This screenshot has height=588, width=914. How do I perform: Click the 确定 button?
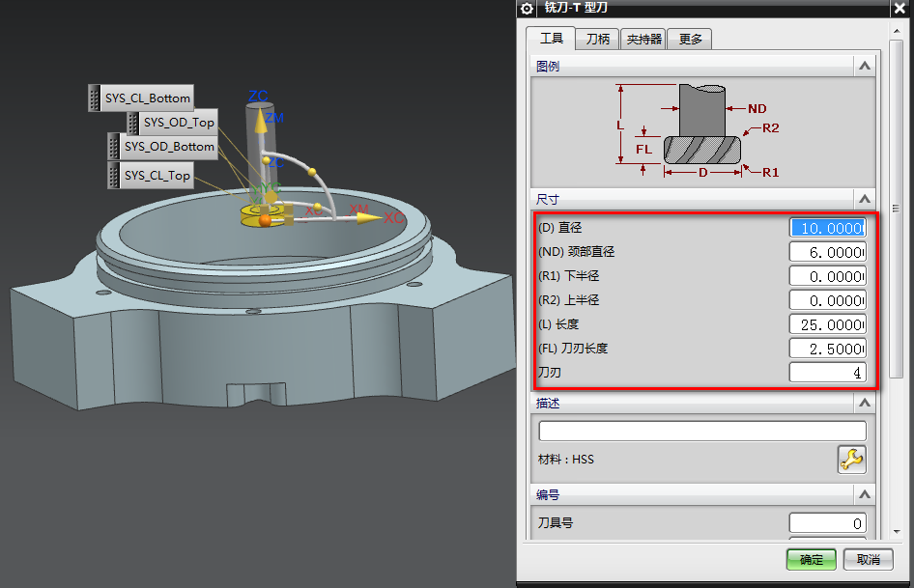tap(812, 560)
